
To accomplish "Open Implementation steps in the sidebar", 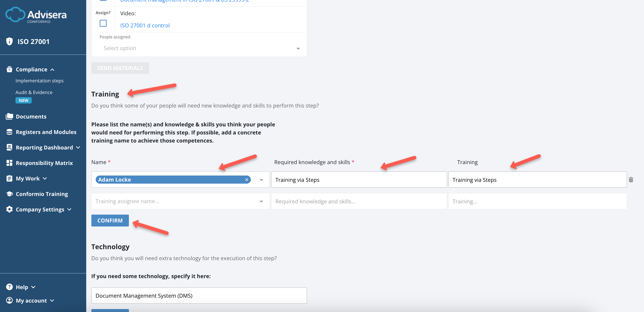I will pos(40,81).
